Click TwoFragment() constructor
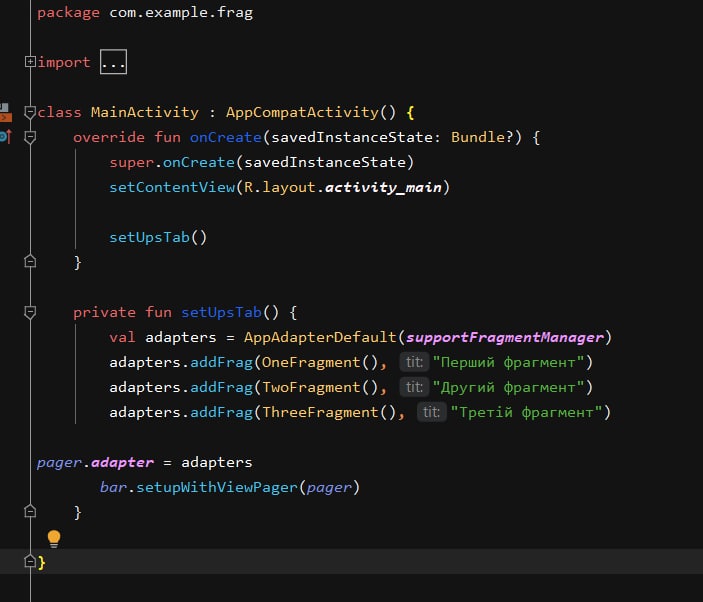This screenshot has width=703, height=602. pyautogui.click(x=320, y=387)
